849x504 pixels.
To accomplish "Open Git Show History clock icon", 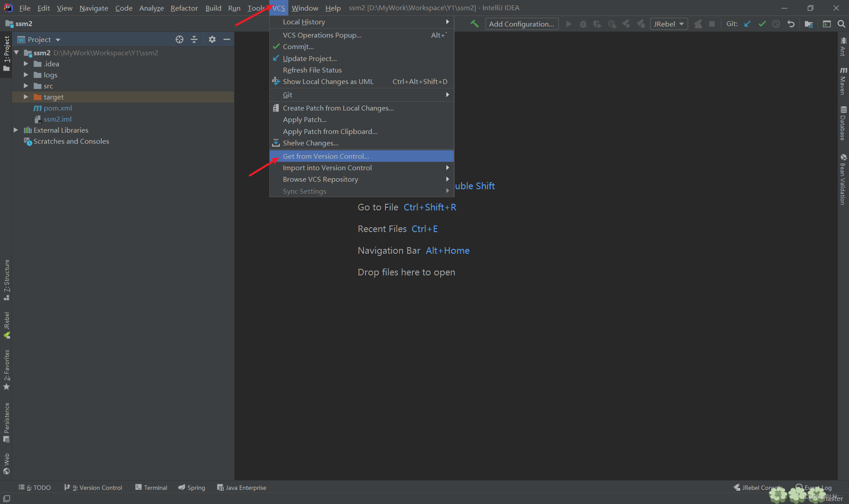I will click(776, 24).
